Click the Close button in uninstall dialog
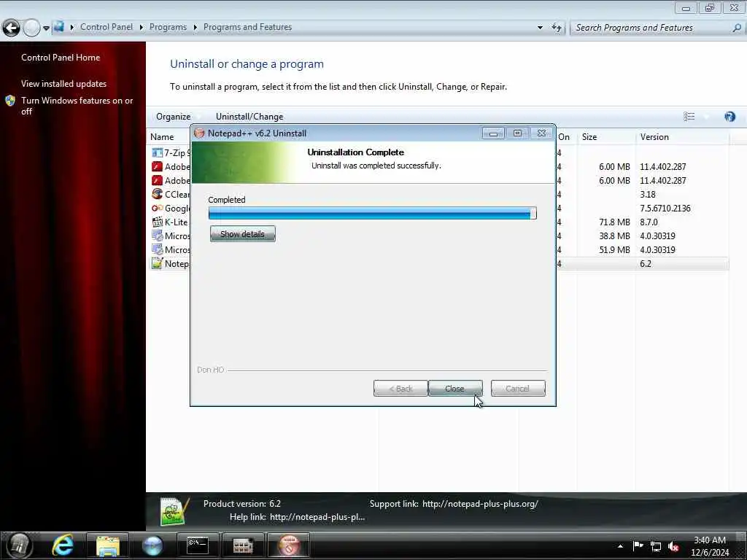This screenshot has width=747, height=560. (x=455, y=389)
